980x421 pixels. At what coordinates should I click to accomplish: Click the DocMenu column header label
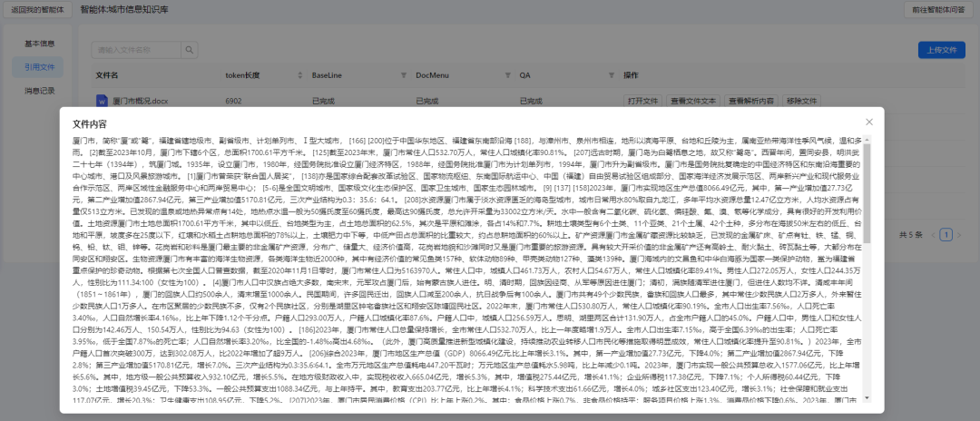click(433, 75)
